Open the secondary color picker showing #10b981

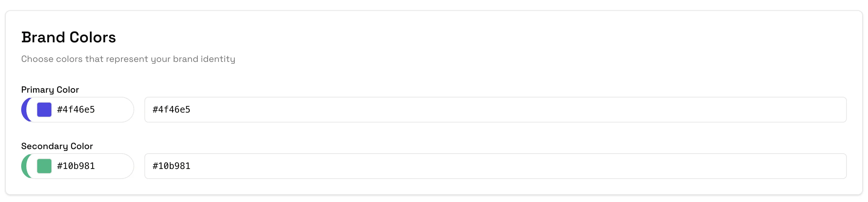click(77, 166)
